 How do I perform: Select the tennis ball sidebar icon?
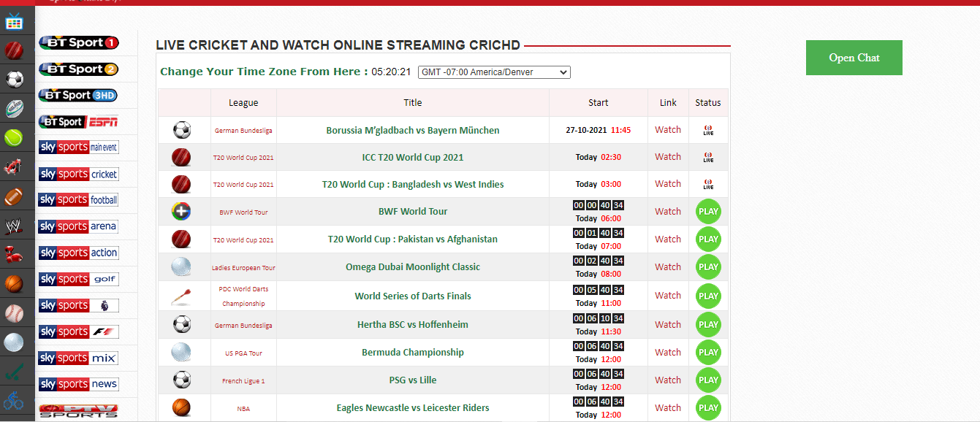point(15,137)
